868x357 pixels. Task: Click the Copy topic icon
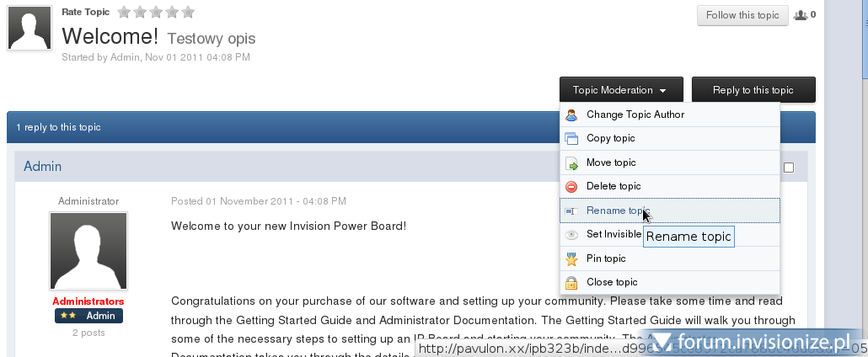click(x=571, y=138)
